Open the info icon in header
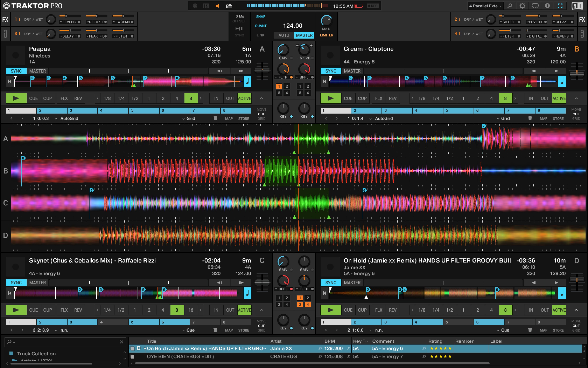Viewport: 588px width, 368px height. (547, 6)
